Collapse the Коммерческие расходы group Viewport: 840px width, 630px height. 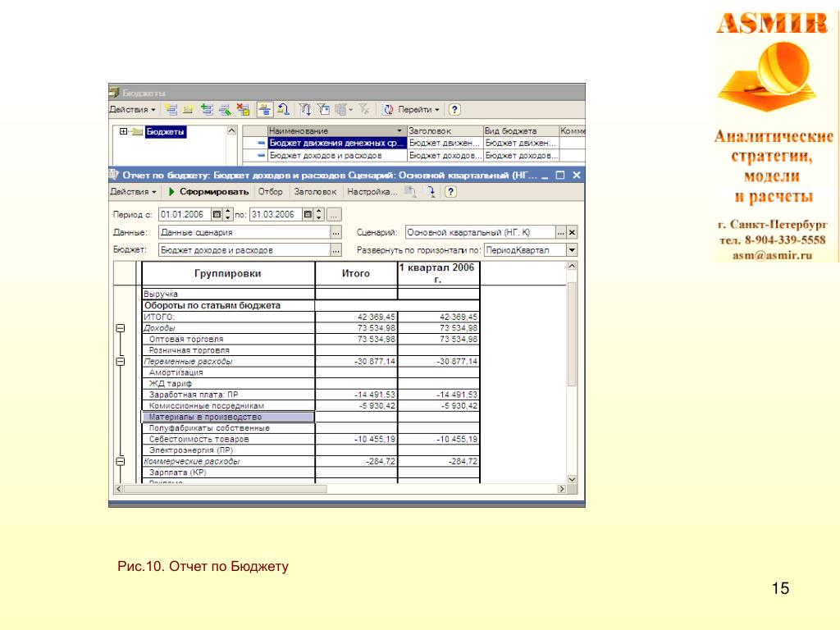pos(121,461)
